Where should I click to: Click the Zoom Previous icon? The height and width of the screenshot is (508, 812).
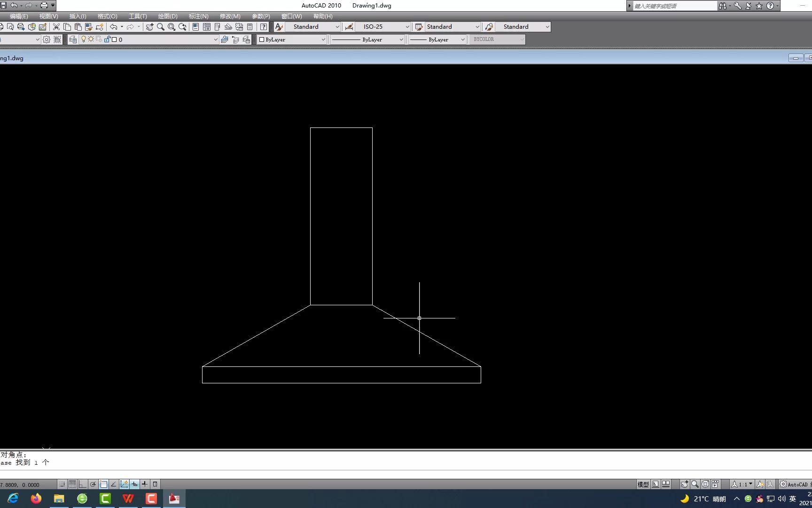pos(182,27)
